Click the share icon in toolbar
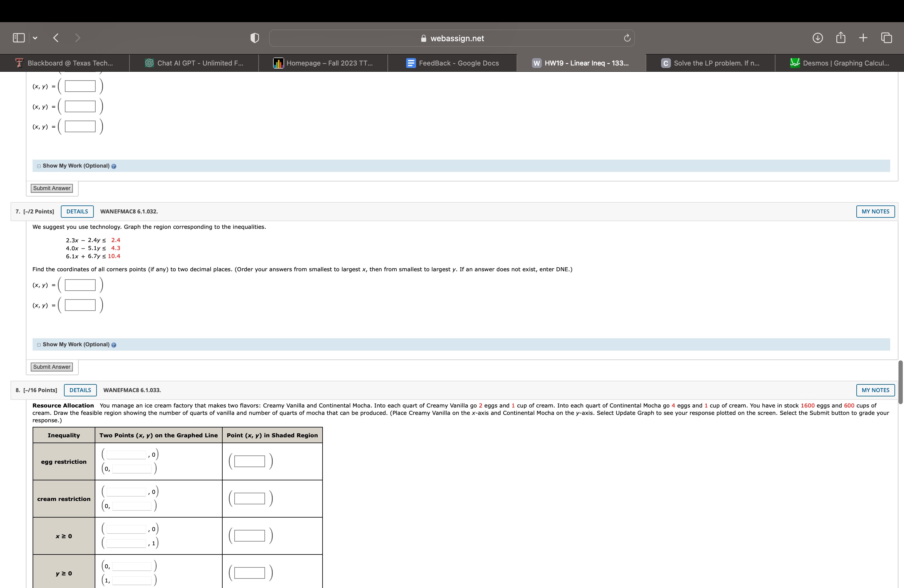904x588 pixels. tap(841, 38)
